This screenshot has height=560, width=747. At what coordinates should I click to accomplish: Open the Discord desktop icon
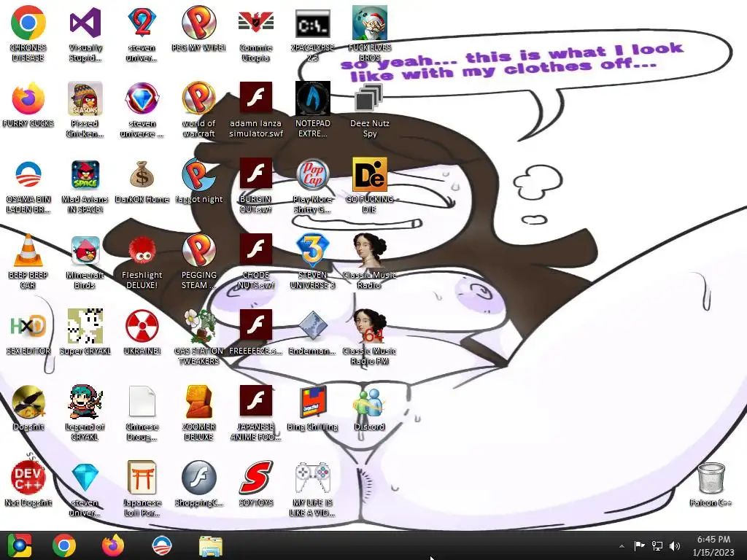coord(369,402)
